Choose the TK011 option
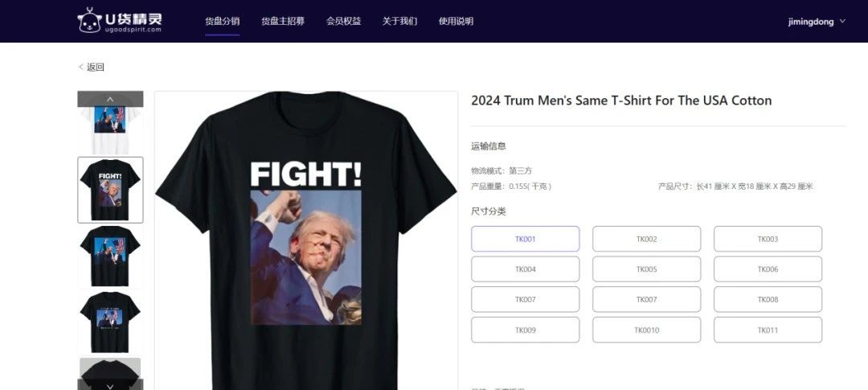This screenshot has width=868, height=390. [768, 330]
